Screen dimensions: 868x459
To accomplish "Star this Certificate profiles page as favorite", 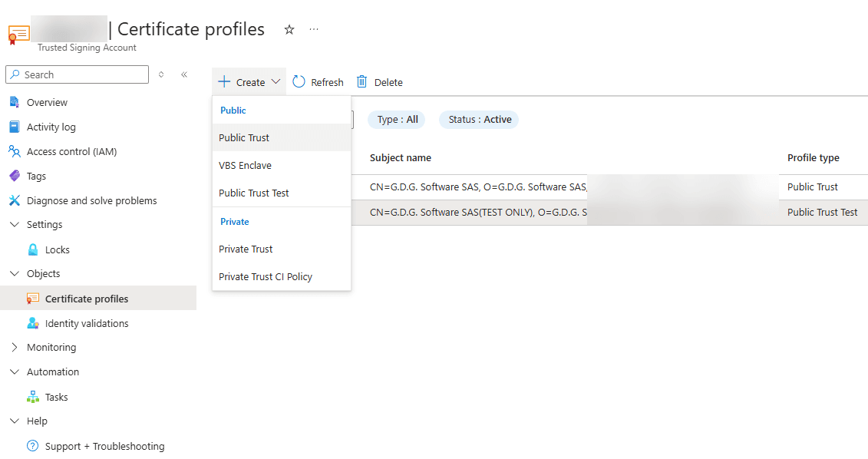I will pos(289,29).
